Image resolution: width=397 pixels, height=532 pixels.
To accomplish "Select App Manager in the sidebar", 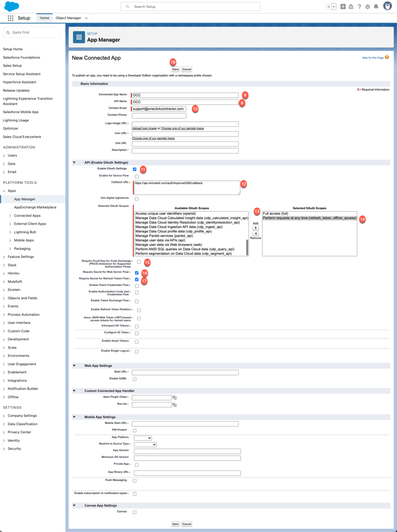I will click(25, 199).
